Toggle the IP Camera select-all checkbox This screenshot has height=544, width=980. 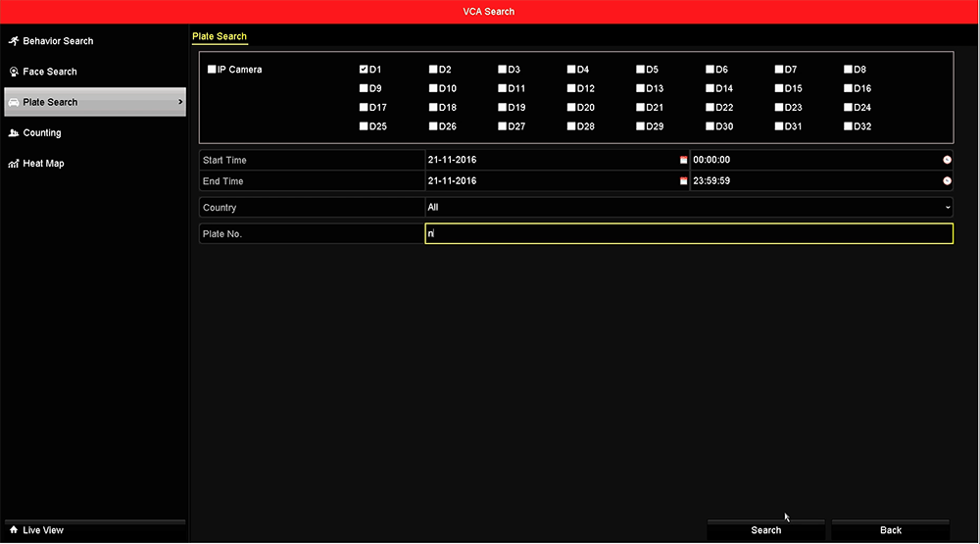point(212,70)
